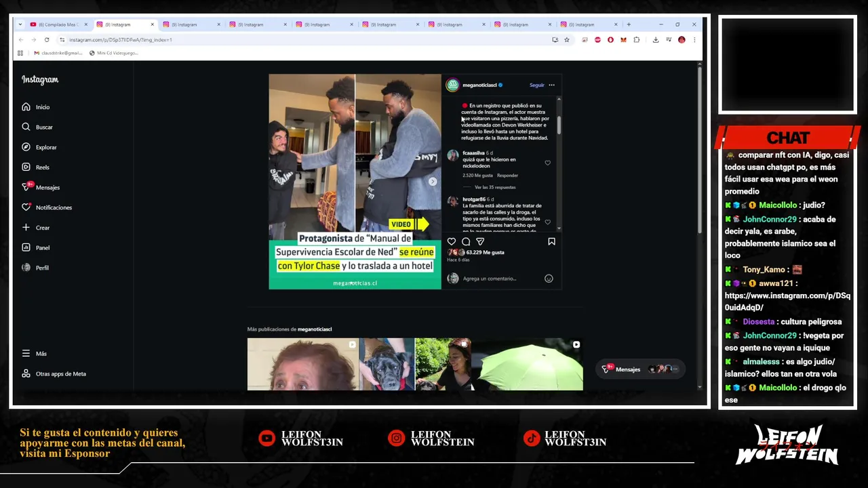The height and width of the screenshot is (488, 868).
Task: Click the browser back arrow
Action: tap(21, 40)
